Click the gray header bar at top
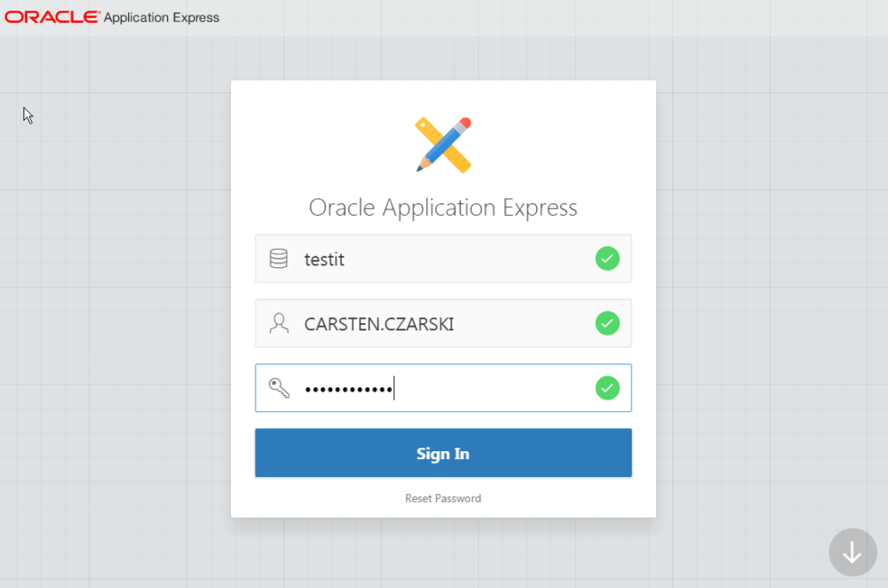The height and width of the screenshot is (588, 888). (x=533, y=16)
